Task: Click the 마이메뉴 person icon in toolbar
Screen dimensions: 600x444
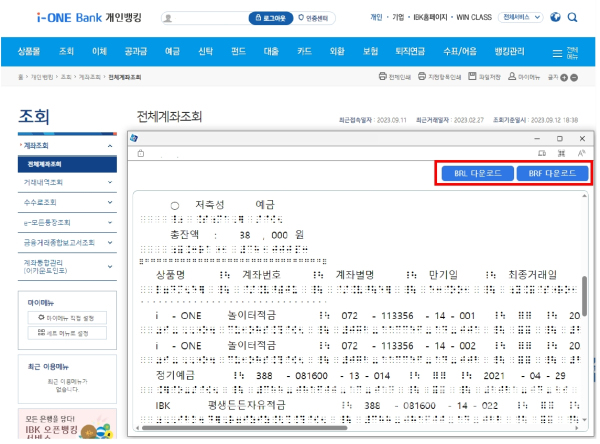Action: 512,76
